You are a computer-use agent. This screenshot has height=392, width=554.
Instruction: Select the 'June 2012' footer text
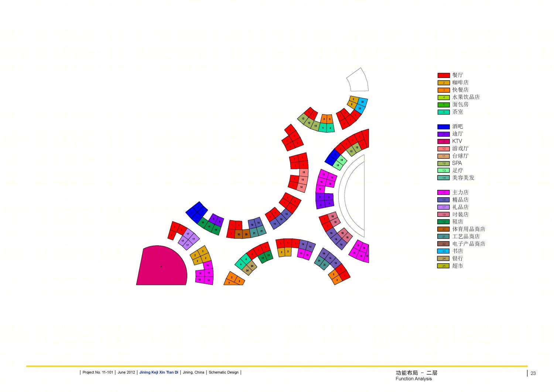click(x=126, y=372)
